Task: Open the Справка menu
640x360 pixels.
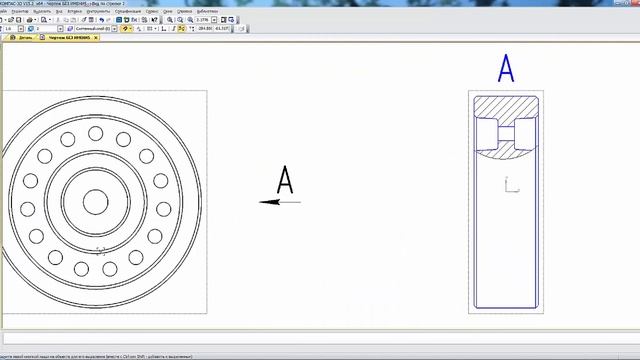Action: click(184, 11)
